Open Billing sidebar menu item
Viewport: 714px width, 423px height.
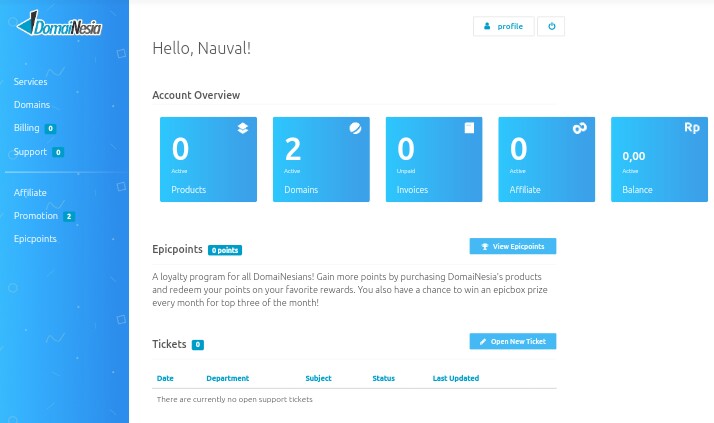coord(26,128)
